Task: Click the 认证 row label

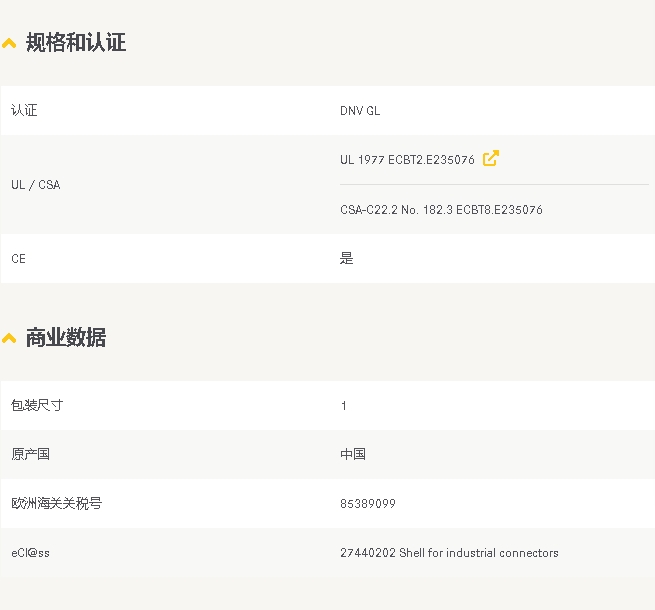Action: click(24, 110)
